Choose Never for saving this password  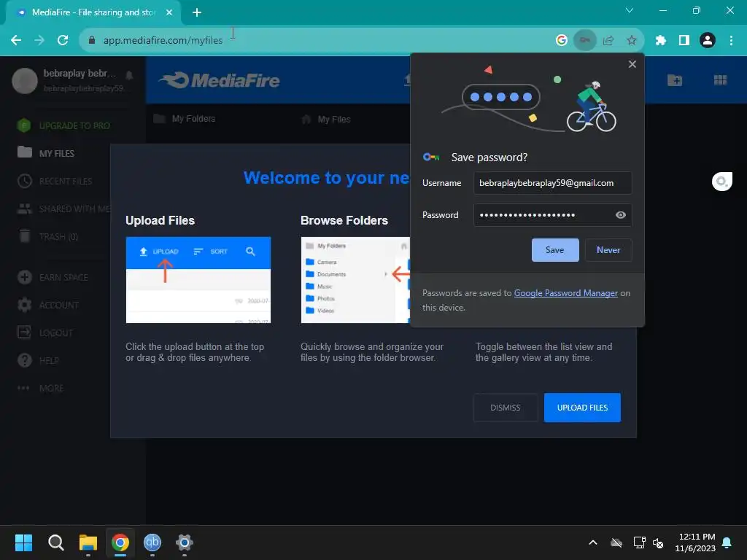coord(608,250)
